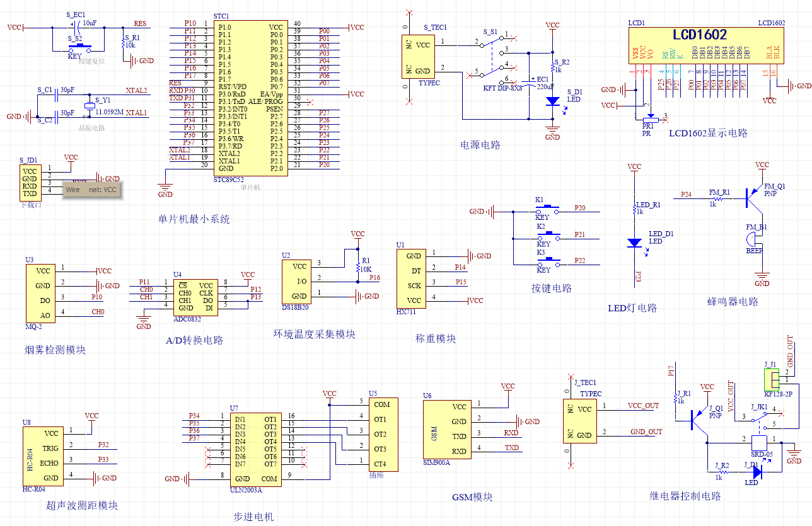Select resistor LED_R1 1k
Image resolution: width=812 pixels, height=526 pixels.
click(634, 209)
